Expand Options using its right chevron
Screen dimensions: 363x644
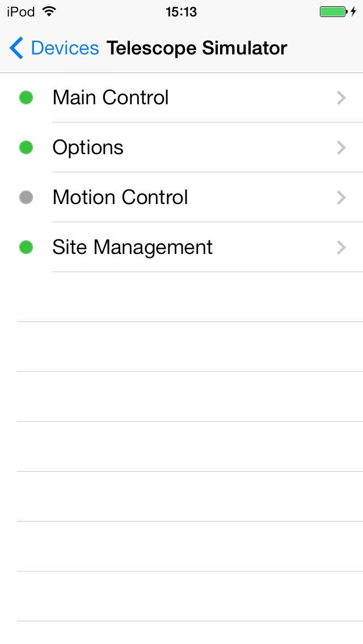pos(341,148)
